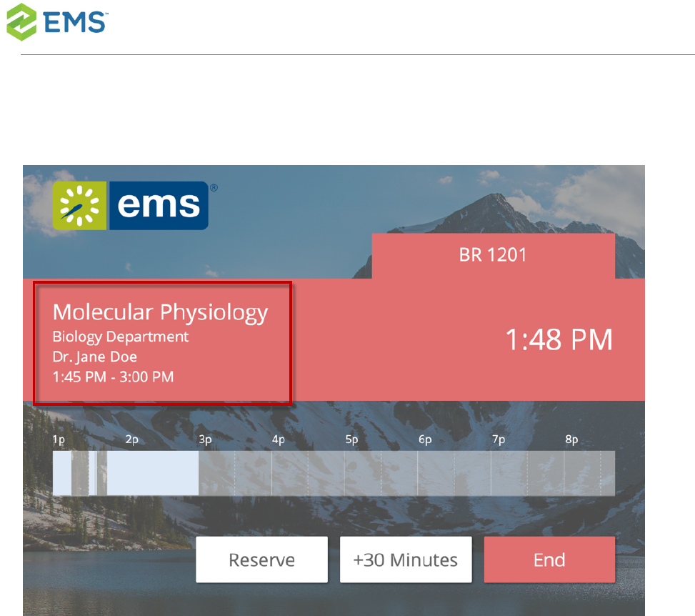Jump to the 3p timeline label
Image resolution: width=695 pixels, height=616 pixels.
(x=205, y=439)
